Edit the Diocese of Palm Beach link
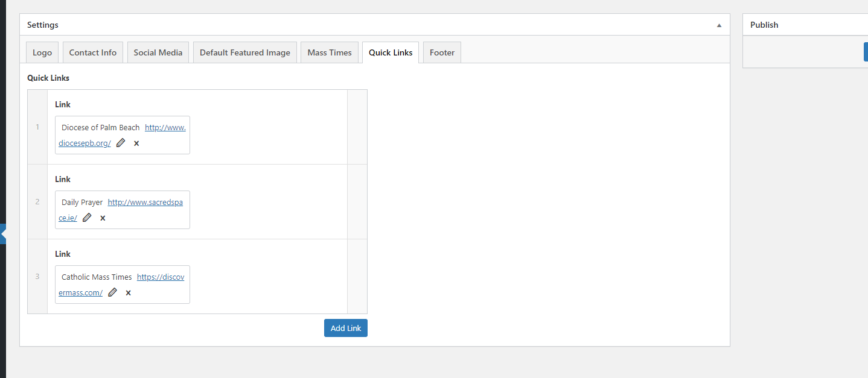This screenshot has height=378, width=868. click(121, 143)
